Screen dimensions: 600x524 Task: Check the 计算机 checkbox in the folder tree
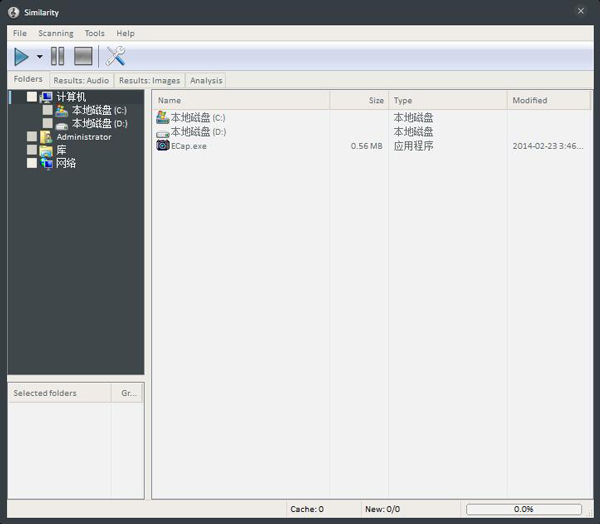click(x=32, y=96)
